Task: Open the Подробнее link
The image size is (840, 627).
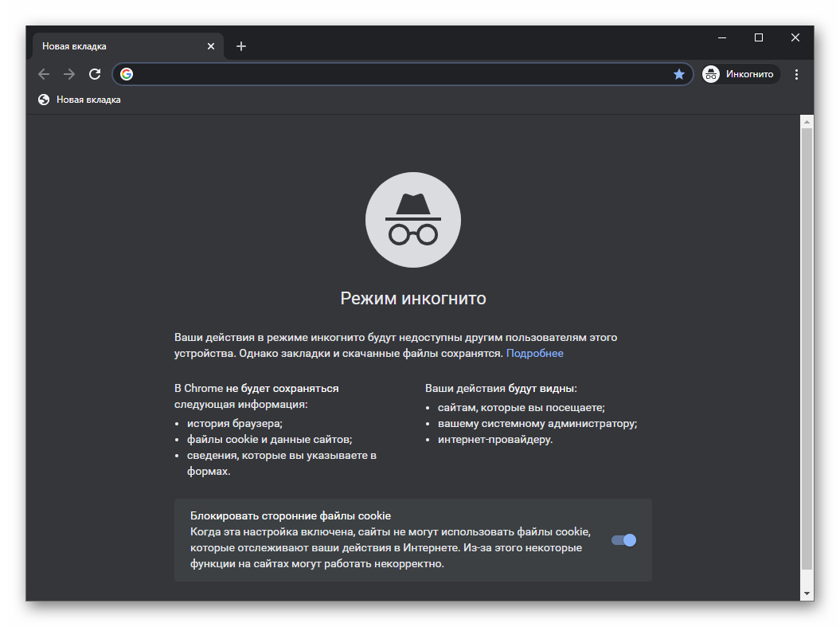Action: tap(534, 353)
